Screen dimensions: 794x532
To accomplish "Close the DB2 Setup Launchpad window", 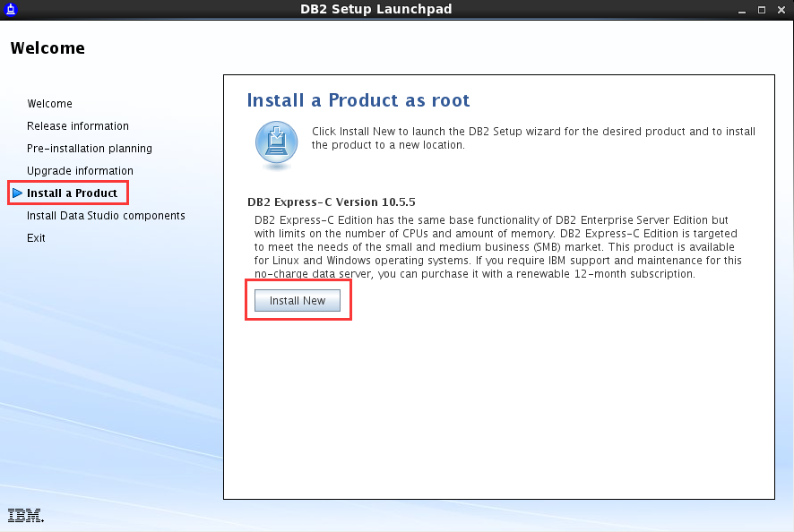I will point(781,10).
